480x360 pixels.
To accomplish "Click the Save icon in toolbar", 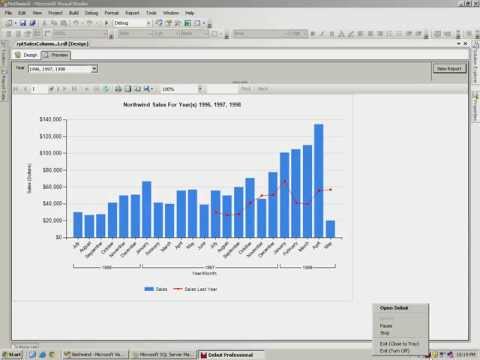I will (x=23, y=23).
